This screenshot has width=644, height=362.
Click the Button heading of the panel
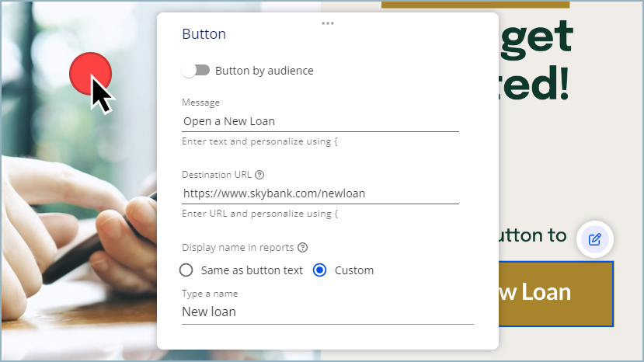pos(204,34)
